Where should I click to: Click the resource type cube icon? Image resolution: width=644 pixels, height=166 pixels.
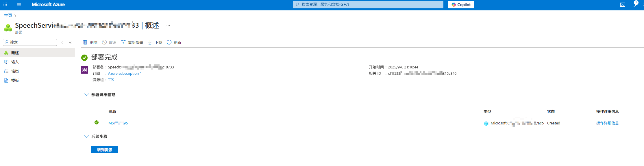click(486, 124)
